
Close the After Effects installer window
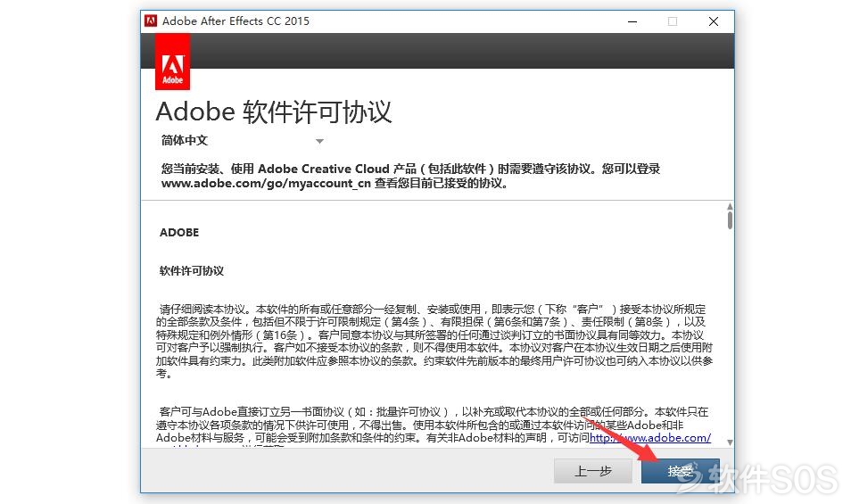pos(714,21)
